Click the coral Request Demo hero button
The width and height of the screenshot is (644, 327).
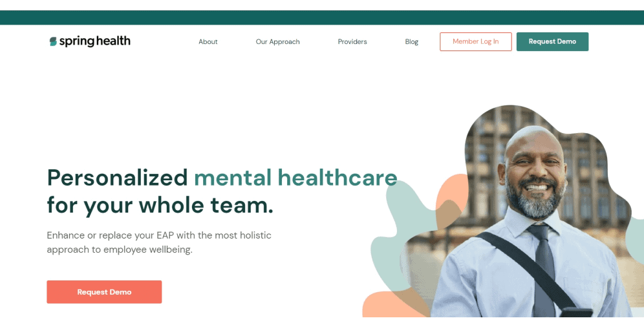104,291
